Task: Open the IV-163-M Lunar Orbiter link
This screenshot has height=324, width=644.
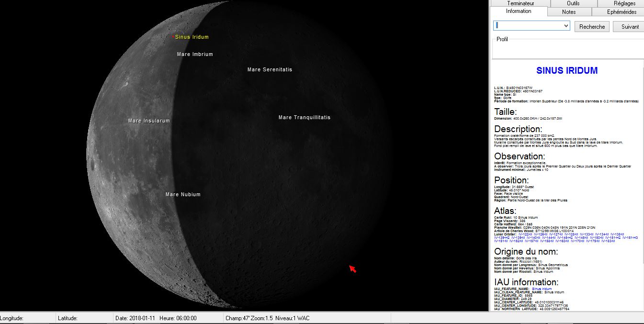Action: tap(562, 241)
